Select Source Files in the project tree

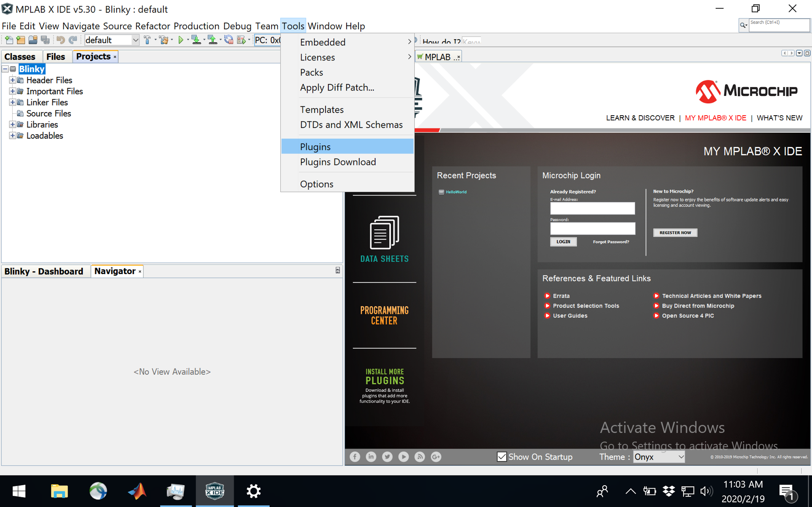[49, 113]
